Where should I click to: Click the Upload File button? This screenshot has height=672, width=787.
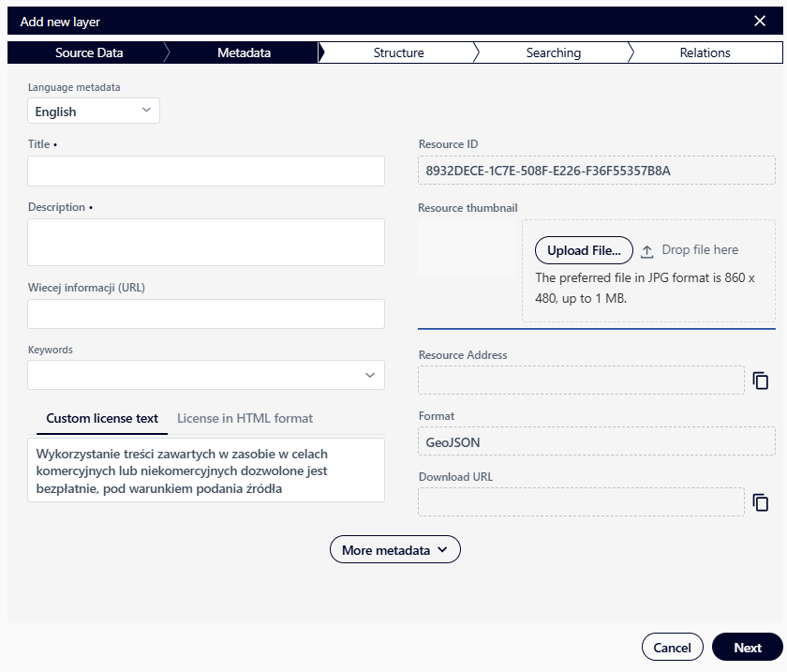click(x=583, y=250)
